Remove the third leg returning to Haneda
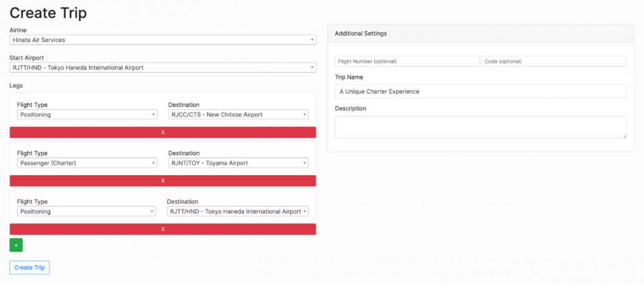 pyautogui.click(x=162, y=229)
